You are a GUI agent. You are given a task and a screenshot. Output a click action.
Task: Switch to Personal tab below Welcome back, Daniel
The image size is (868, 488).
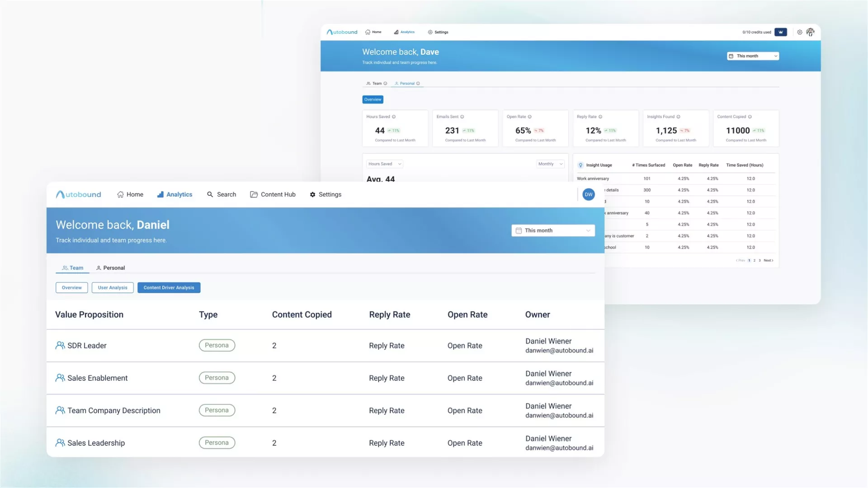111,268
